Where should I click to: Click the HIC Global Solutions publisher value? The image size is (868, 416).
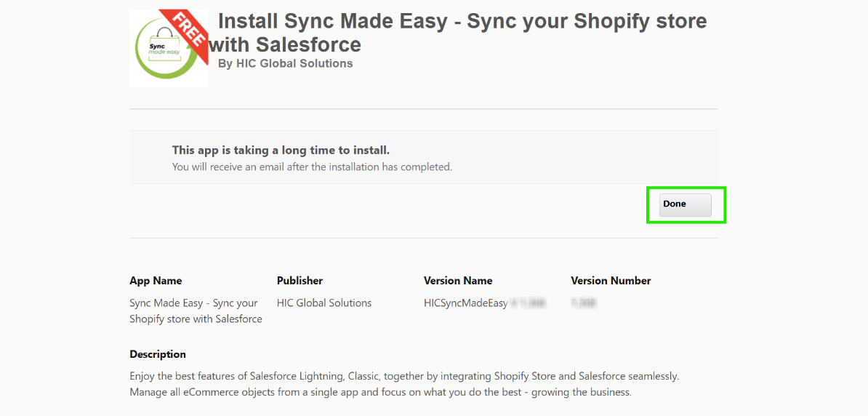(324, 303)
